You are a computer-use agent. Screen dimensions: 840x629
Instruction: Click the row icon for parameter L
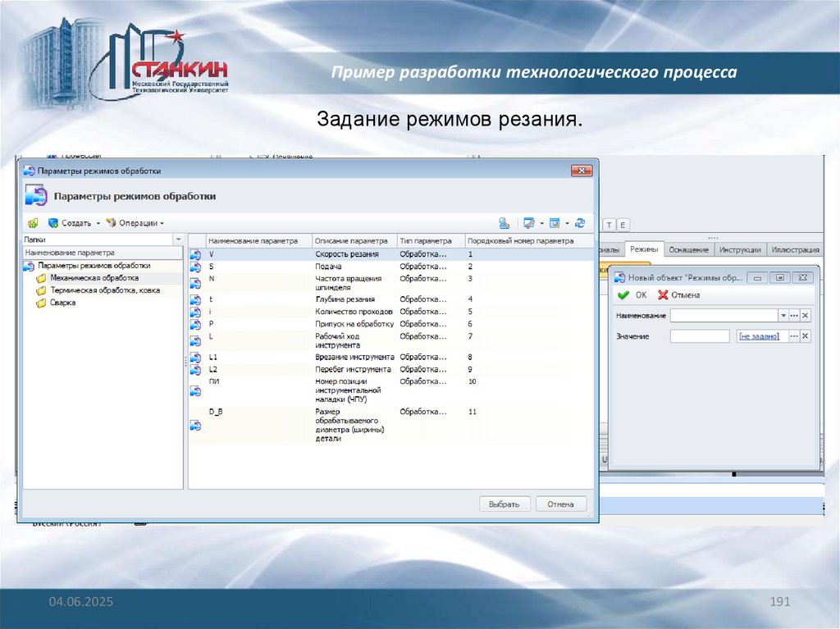[195, 341]
